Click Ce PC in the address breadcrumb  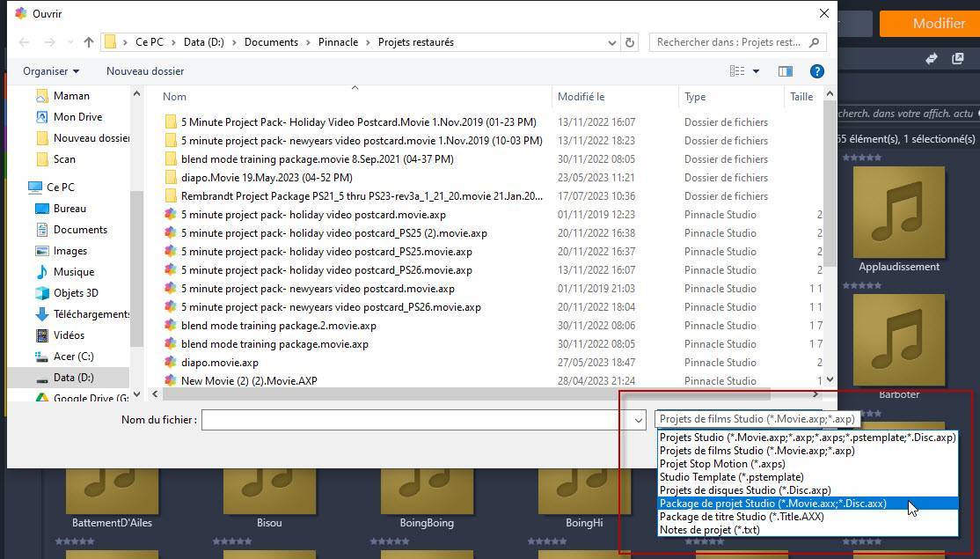coord(150,42)
